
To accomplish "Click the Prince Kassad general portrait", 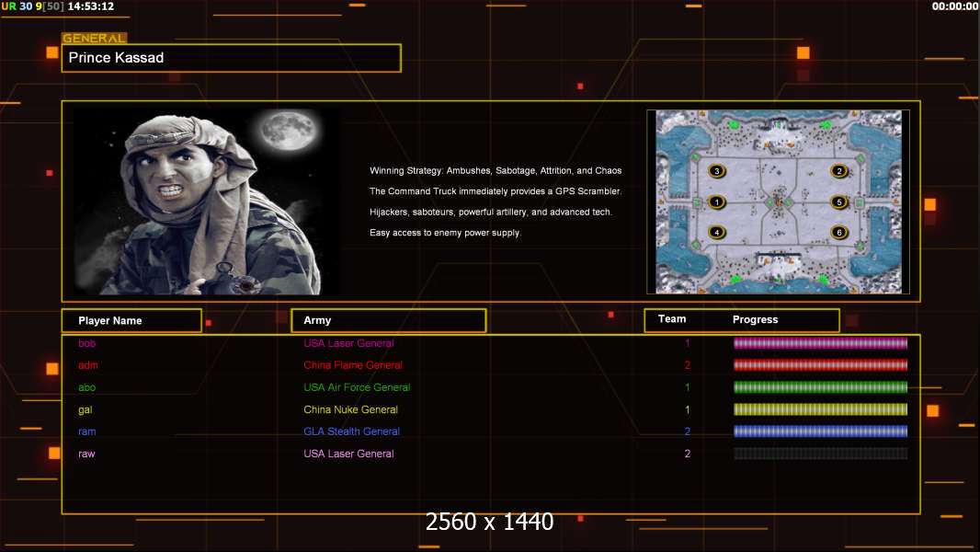I will pyautogui.click(x=207, y=201).
